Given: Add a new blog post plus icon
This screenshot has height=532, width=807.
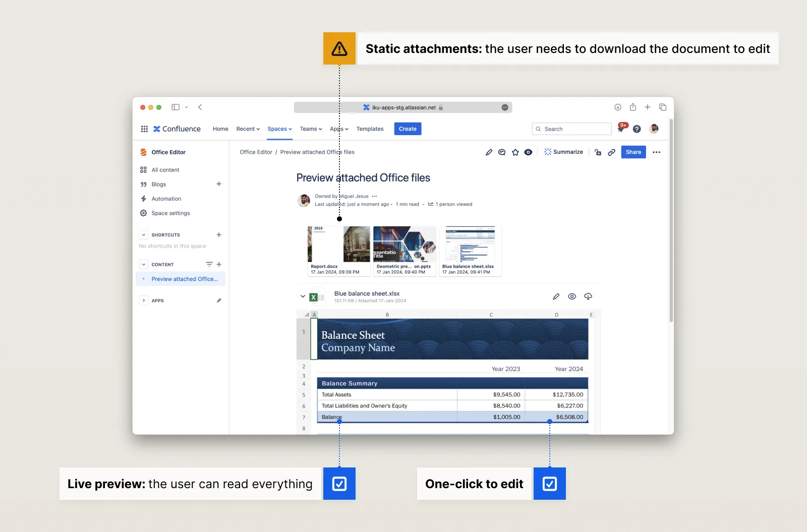Looking at the screenshot, I should pyautogui.click(x=219, y=184).
